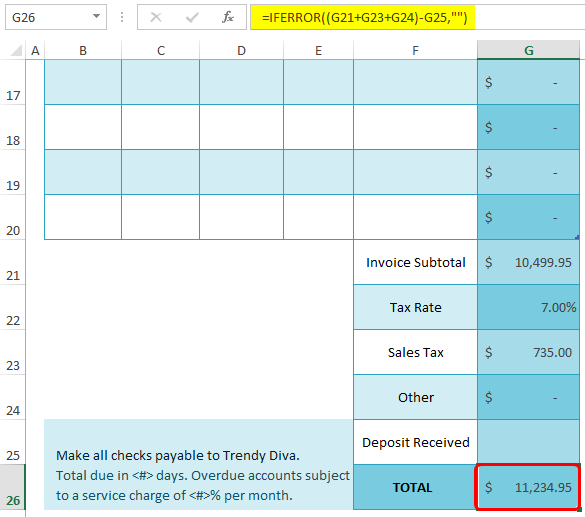Select the 7.00% tax rate cell
Image resolution: width=585 pixels, height=517 pixels.
point(528,307)
